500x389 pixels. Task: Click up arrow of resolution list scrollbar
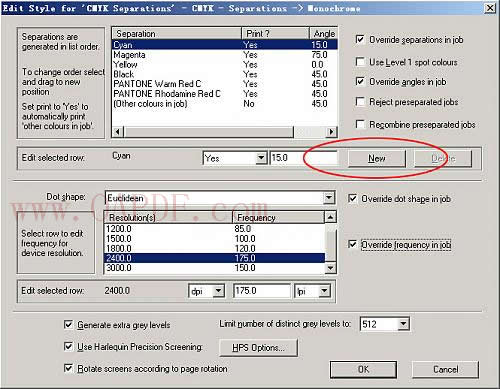[x=330, y=217]
